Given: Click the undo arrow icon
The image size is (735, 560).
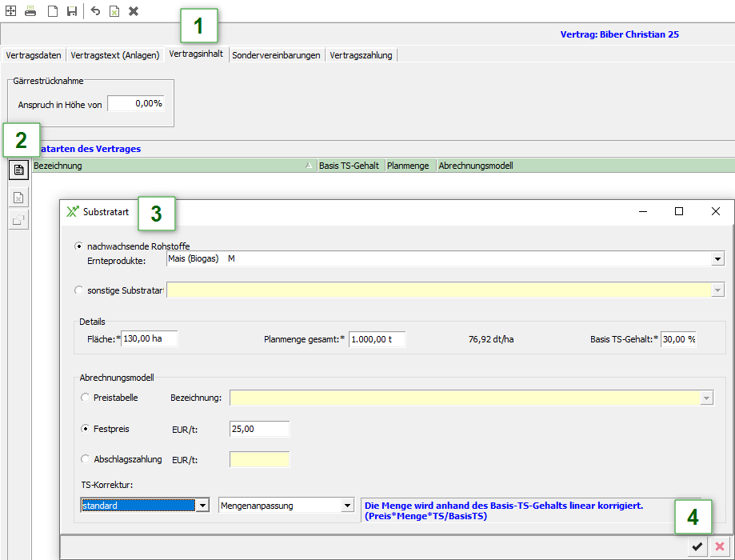Looking at the screenshot, I should click(x=95, y=11).
